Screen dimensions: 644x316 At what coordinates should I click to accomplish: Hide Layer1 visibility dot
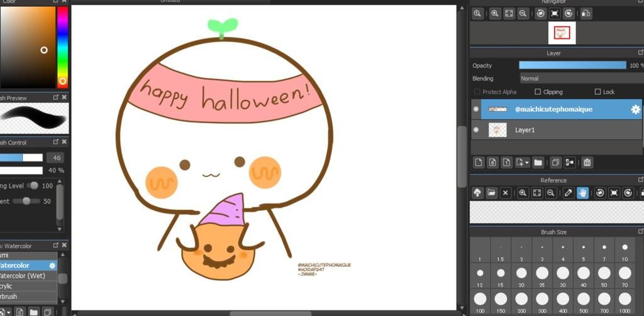click(x=476, y=129)
